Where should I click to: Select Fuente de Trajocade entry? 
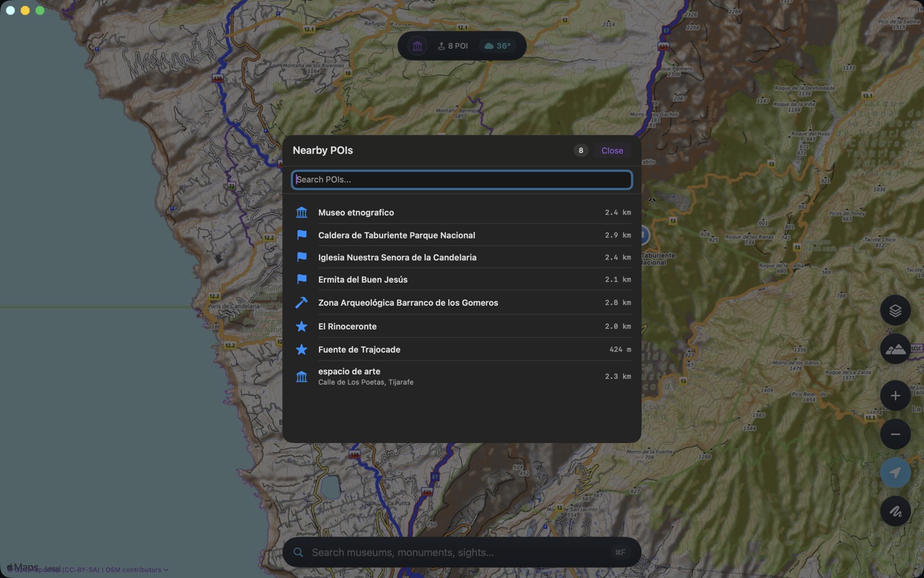click(x=462, y=349)
